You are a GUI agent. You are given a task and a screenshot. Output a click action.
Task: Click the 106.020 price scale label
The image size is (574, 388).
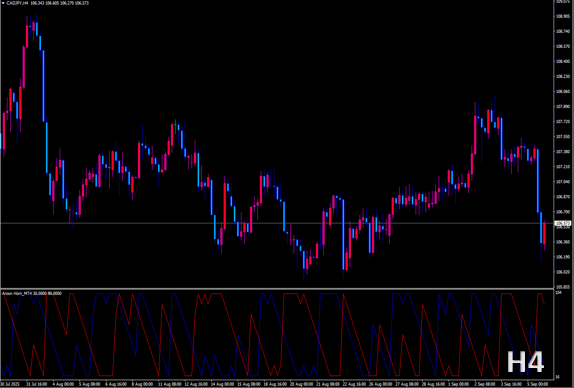coord(563,272)
